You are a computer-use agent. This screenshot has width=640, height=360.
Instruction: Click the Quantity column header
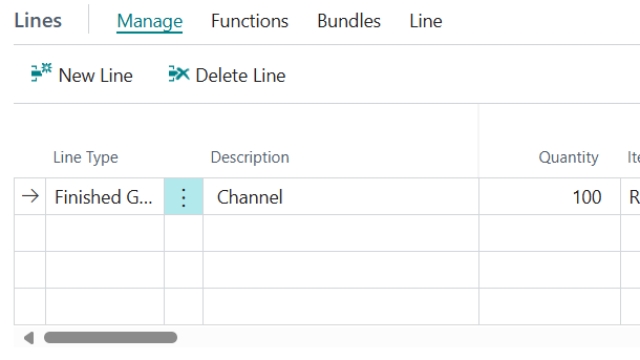click(x=569, y=157)
